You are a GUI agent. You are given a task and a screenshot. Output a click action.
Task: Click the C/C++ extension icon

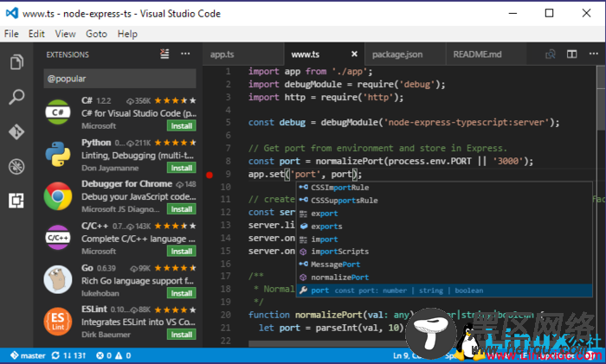coord(58,238)
